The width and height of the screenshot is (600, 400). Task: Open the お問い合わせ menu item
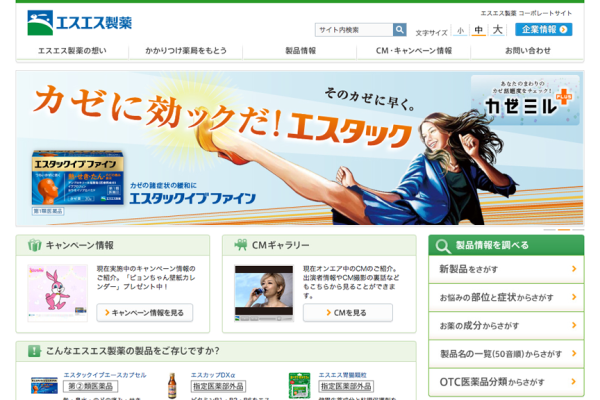pos(528,51)
